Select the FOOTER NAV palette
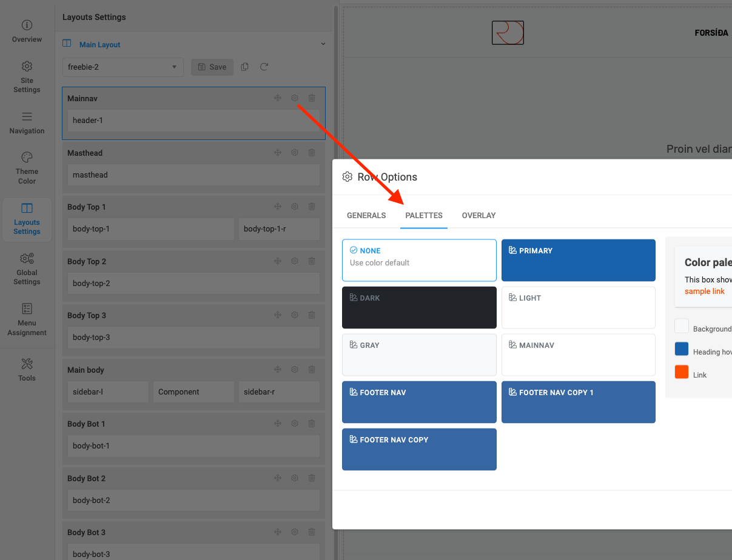Image resolution: width=732 pixels, height=560 pixels. pyautogui.click(x=419, y=402)
